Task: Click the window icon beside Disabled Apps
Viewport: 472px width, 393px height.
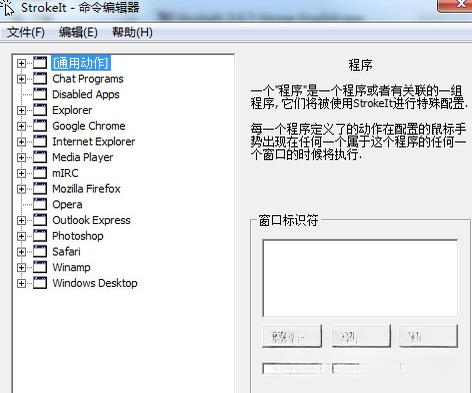Action: (40, 94)
